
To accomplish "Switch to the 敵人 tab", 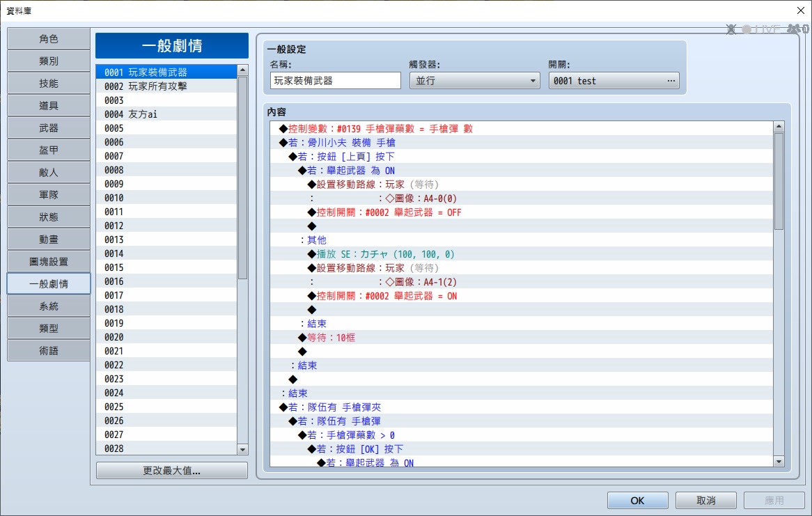I will pyautogui.click(x=49, y=173).
